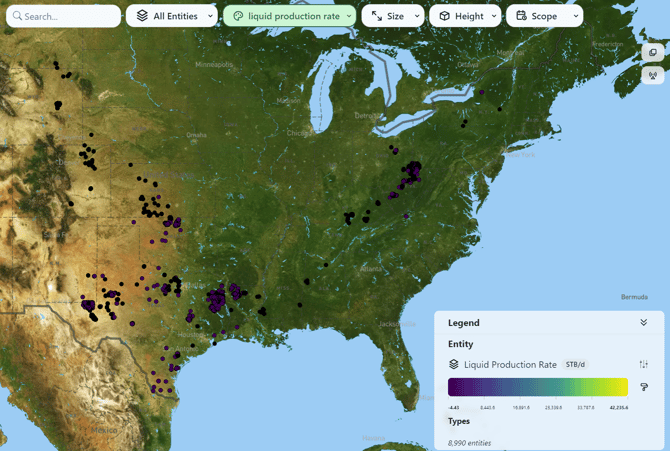Click the production rate color gradient bar
670x451 pixels.
click(537, 387)
